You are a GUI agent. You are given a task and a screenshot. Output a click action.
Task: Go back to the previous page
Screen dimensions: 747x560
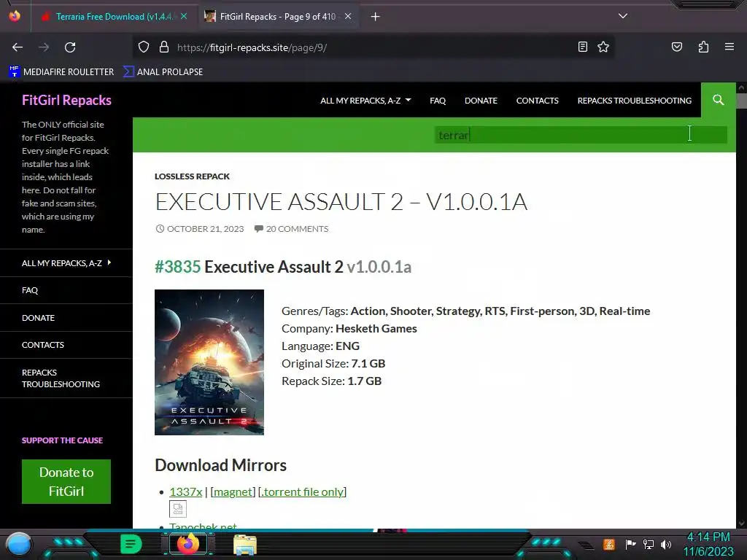[x=18, y=47]
